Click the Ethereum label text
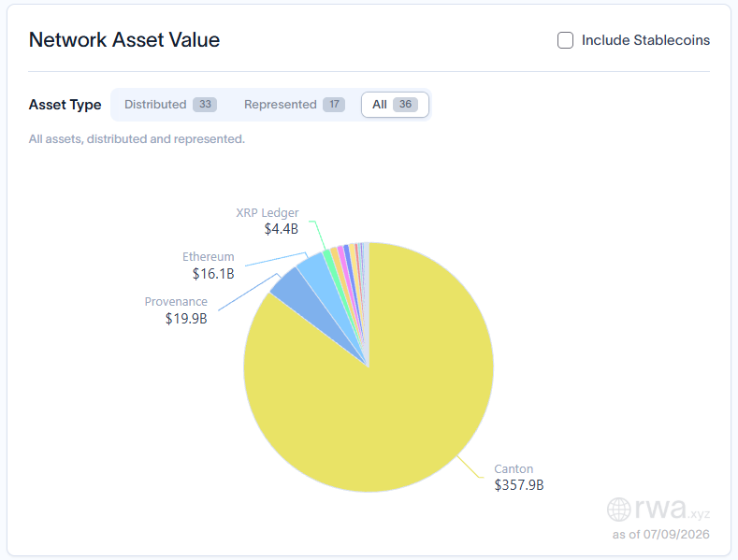This screenshot has width=738, height=560. coord(208,257)
